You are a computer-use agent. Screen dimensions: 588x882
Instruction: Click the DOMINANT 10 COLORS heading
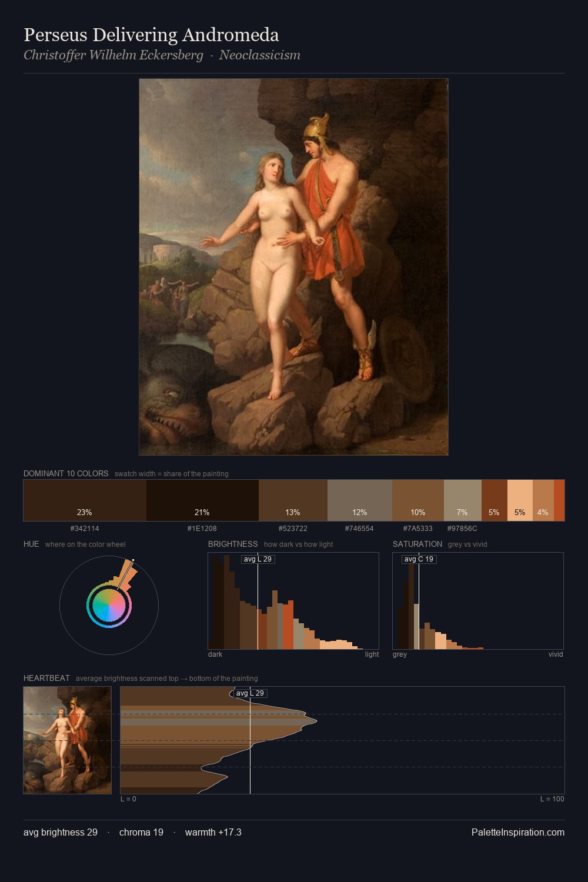[x=66, y=473]
